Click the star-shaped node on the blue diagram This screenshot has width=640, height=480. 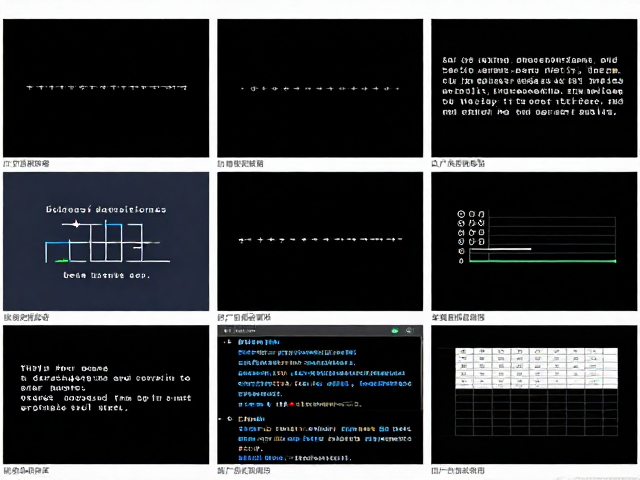click(76, 224)
